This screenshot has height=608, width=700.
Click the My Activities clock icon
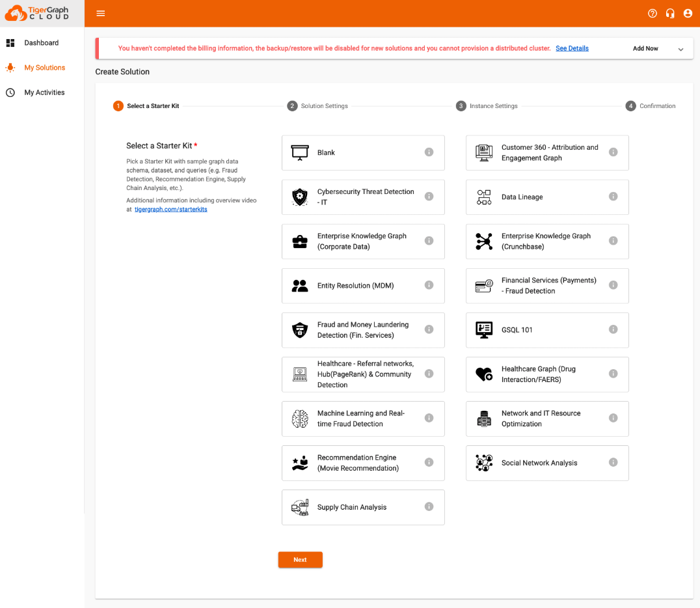click(10, 92)
